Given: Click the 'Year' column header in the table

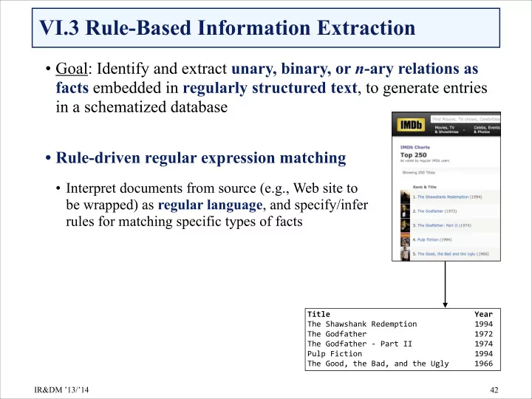Looking at the screenshot, I should click(483, 314).
